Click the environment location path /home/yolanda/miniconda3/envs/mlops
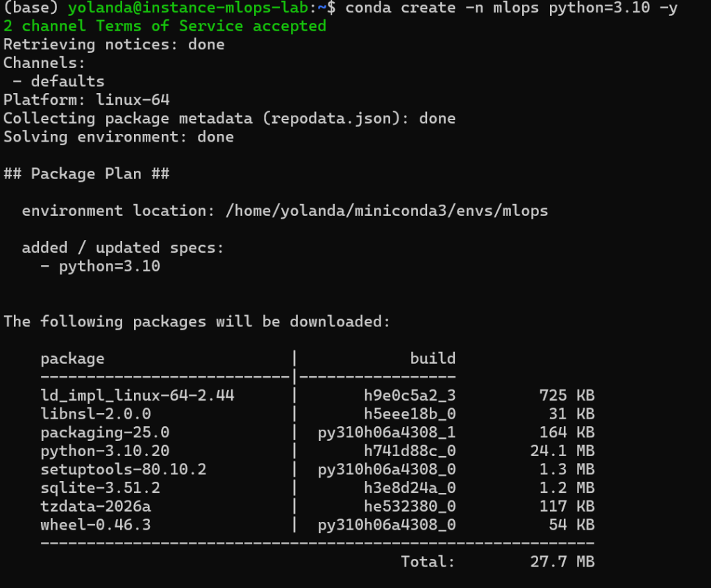This screenshot has height=588, width=711. (x=387, y=210)
